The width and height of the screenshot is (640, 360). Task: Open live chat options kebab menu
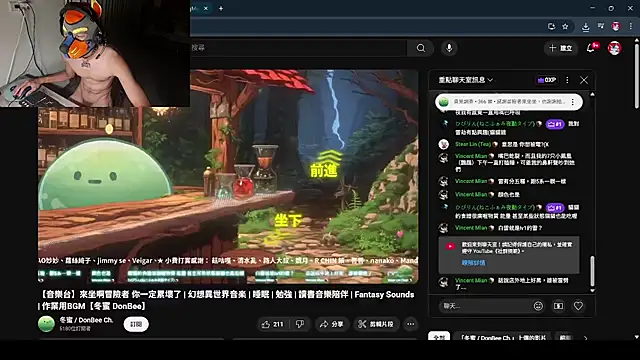tap(567, 80)
